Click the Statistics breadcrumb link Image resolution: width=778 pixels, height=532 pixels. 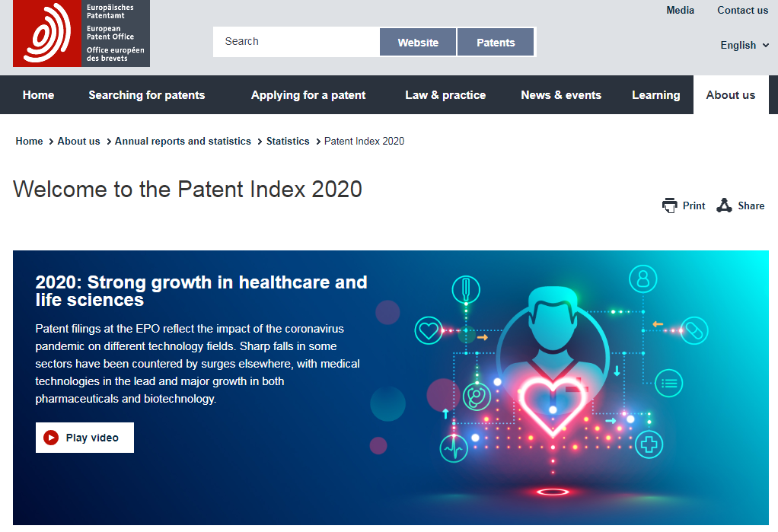pyautogui.click(x=288, y=142)
